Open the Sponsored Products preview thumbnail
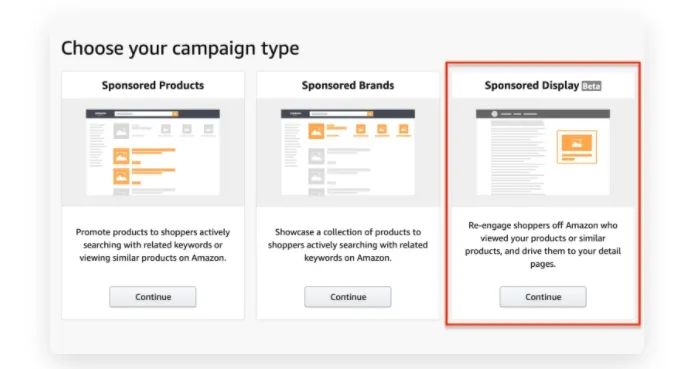This screenshot has height=369, width=688. point(153,152)
